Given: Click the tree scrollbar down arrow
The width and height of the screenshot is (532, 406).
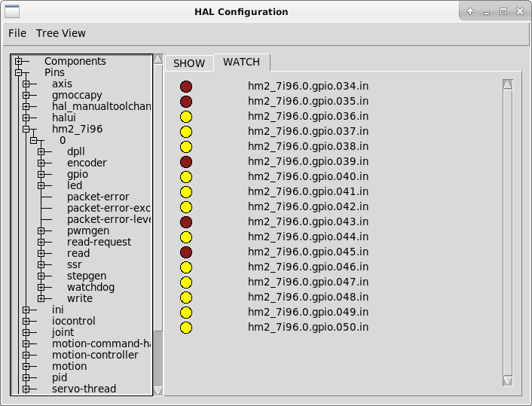Looking at the screenshot, I should click(158, 391).
